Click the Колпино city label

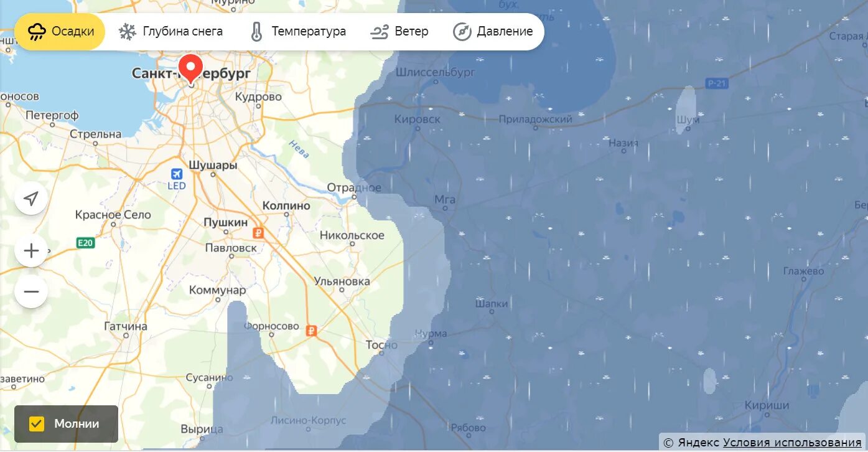(286, 205)
